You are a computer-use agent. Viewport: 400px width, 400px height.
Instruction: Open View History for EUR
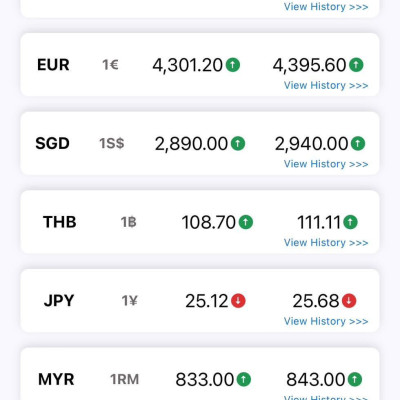coord(326,85)
